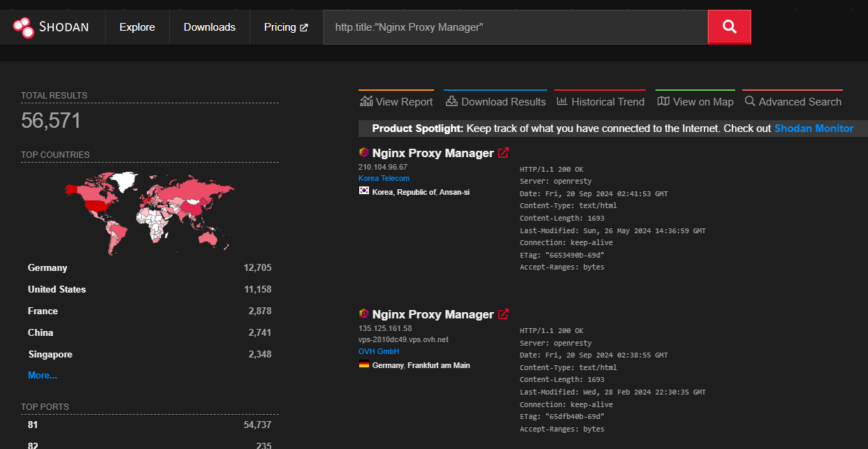Image resolution: width=868 pixels, height=449 pixels.
Task: Open the Pricing page
Action: (x=286, y=27)
